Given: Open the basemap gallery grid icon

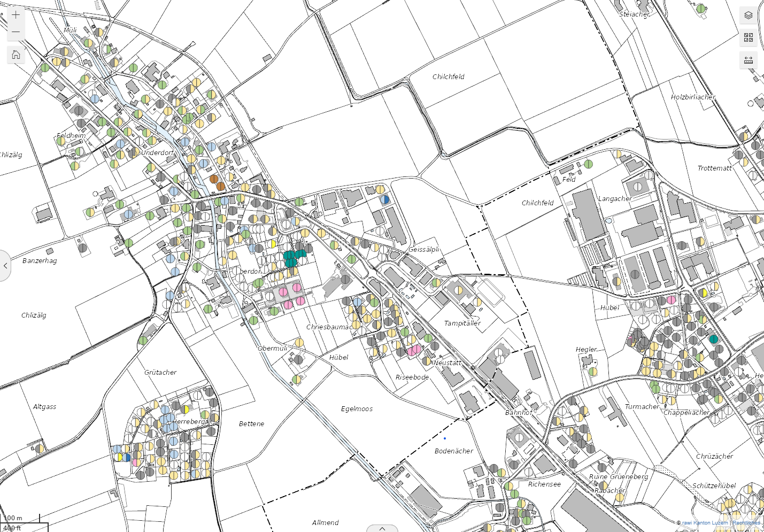Looking at the screenshot, I should [x=748, y=37].
